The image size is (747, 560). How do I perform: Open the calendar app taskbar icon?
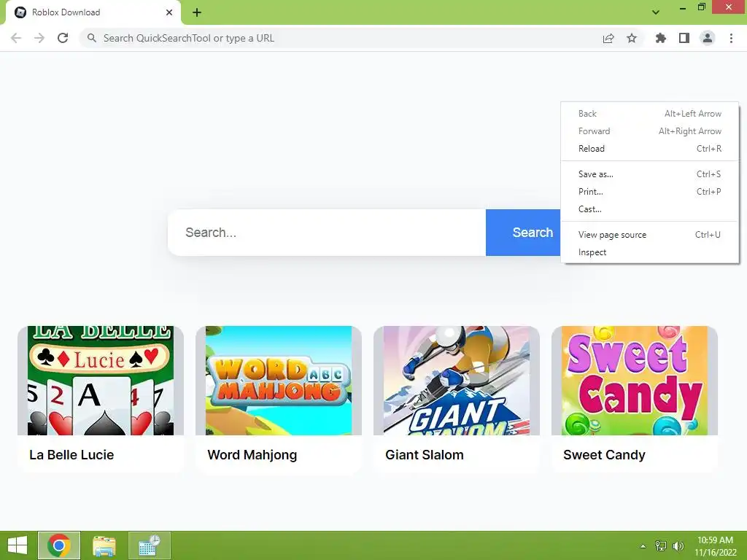(150, 545)
